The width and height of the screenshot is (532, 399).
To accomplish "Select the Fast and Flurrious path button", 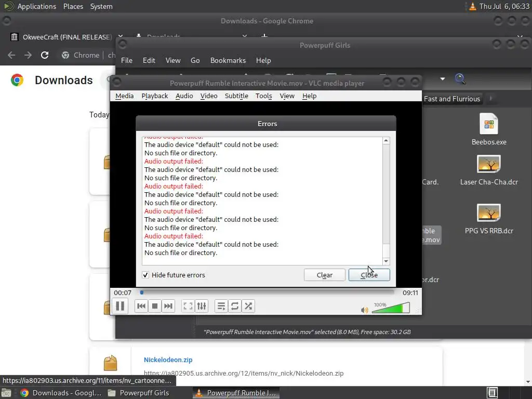I will pyautogui.click(x=452, y=99).
